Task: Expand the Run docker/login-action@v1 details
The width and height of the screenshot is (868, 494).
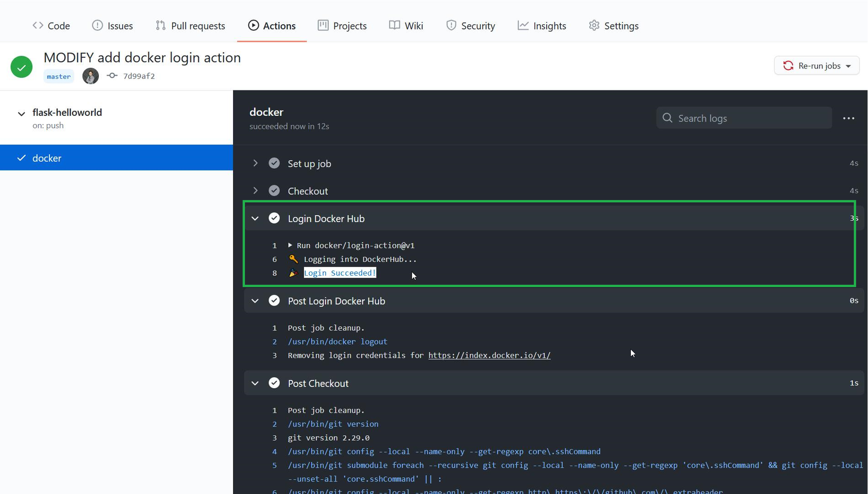Action: click(290, 245)
